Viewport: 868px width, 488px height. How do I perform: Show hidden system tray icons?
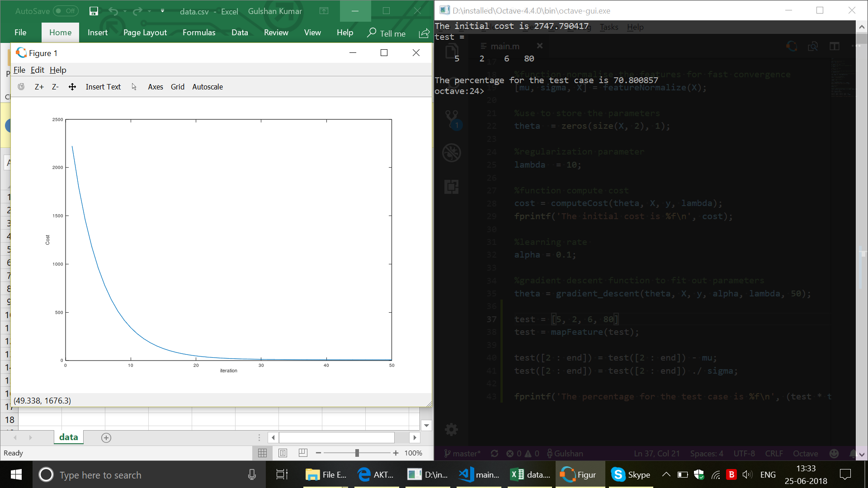click(666, 474)
